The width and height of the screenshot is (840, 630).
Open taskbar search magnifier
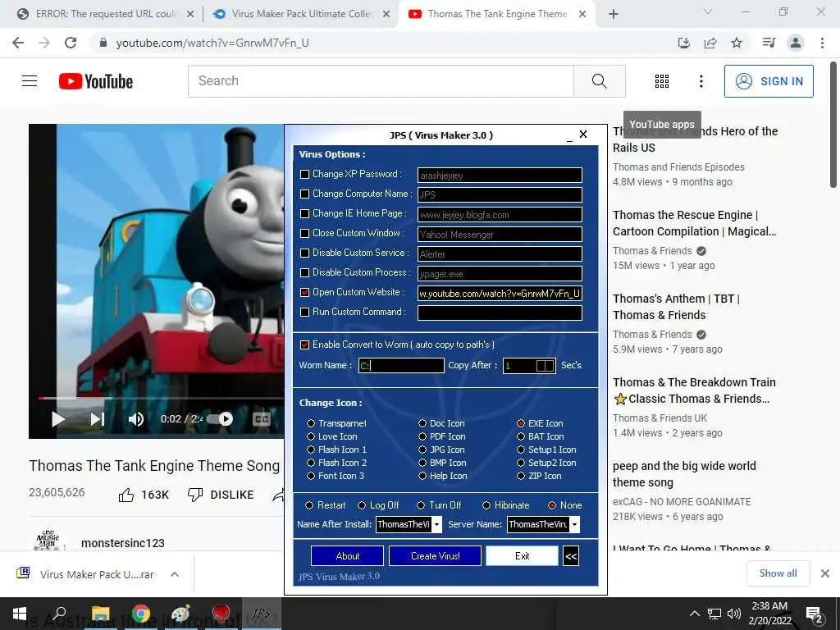pos(59,614)
